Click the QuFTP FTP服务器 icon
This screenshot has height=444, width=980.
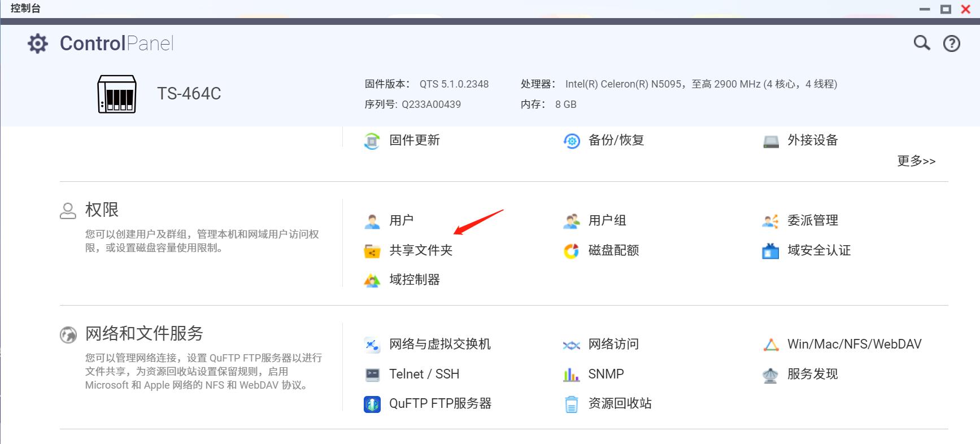(x=372, y=404)
